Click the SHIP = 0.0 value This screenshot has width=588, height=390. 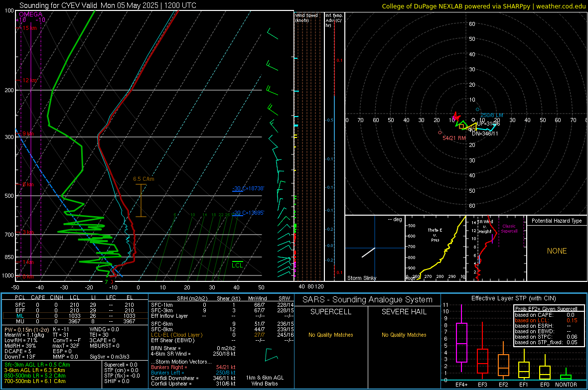tap(117, 381)
